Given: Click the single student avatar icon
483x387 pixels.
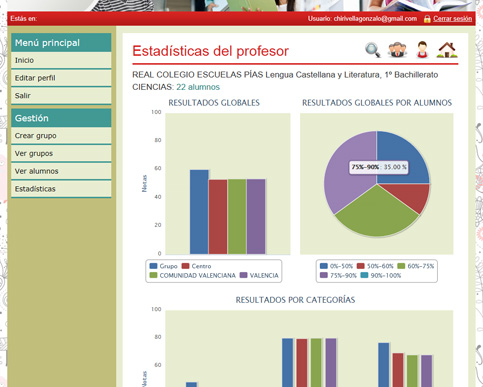Looking at the screenshot, I should click(422, 50).
